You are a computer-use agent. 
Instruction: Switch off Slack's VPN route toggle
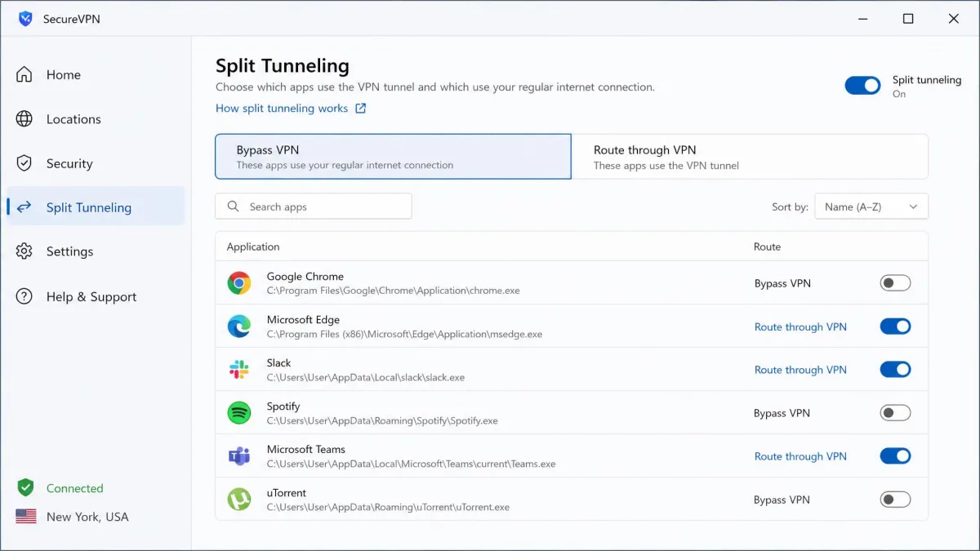click(x=895, y=370)
